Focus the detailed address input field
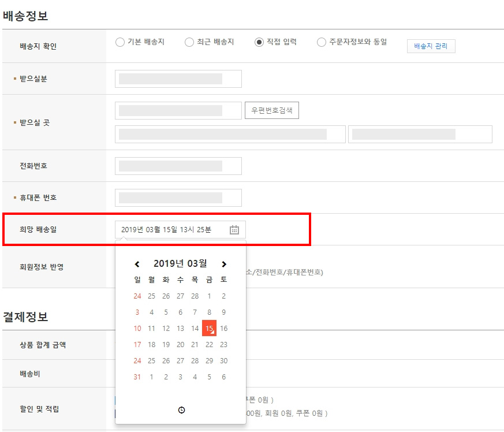This screenshot has height=432, width=504. pyautogui.click(x=420, y=134)
